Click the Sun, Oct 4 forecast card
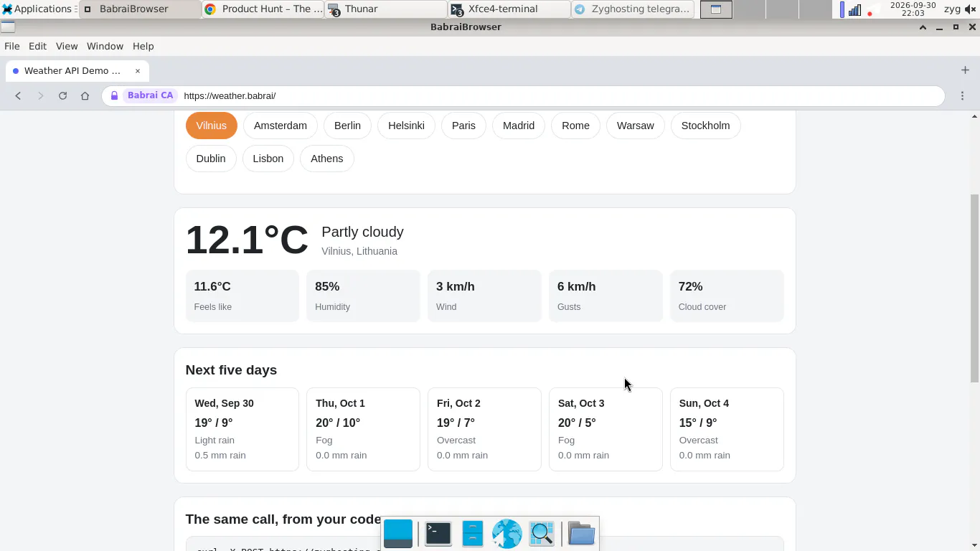The height and width of the screenshot is (551, 980). (727, 429)
